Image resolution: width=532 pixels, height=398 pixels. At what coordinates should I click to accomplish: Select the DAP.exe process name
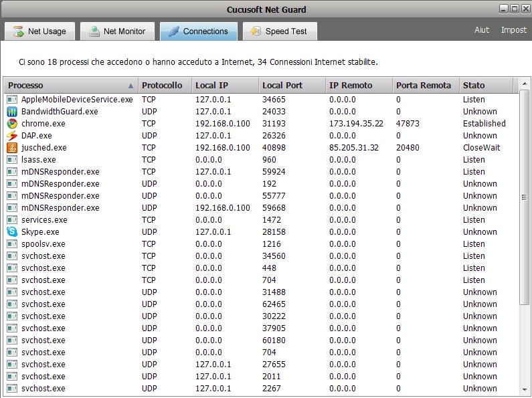36,136
